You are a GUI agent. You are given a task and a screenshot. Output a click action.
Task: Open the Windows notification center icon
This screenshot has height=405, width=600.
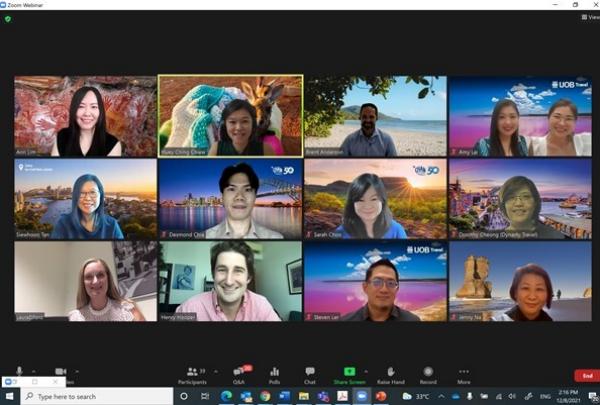593,397
